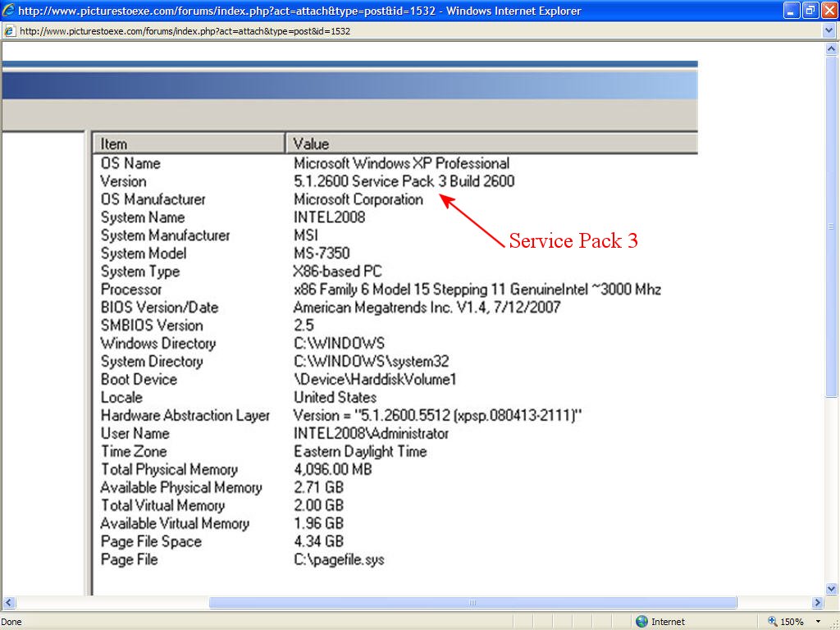Select the BIOS Version/Date label
Viewport: 840px width, 630px height.
[160, 307]
